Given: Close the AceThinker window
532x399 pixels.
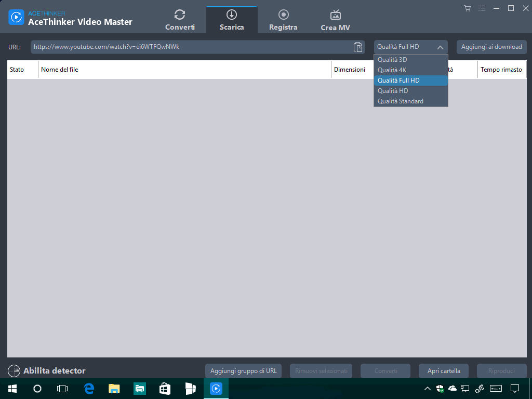Looking at the screenshot, I should click(526, 8).
